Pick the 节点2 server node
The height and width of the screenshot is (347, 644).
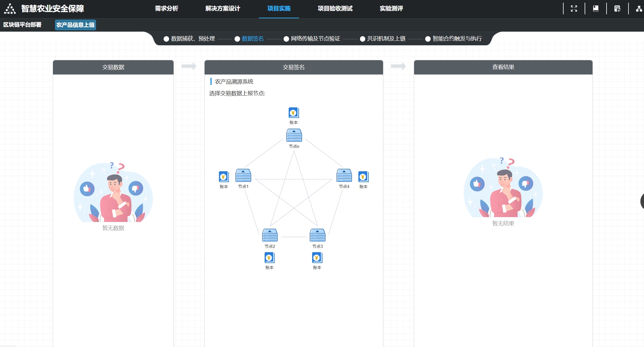pos(270,235)
